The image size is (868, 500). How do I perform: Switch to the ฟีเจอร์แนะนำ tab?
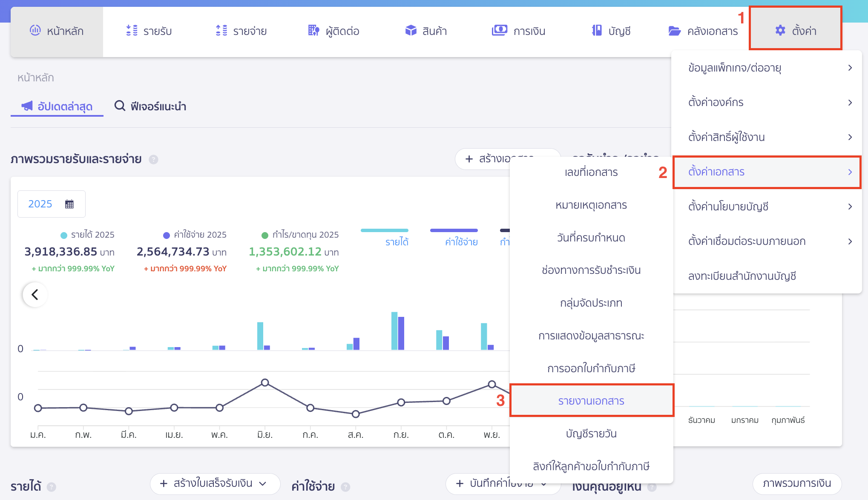pyautogui.click(x=150, y=106)
